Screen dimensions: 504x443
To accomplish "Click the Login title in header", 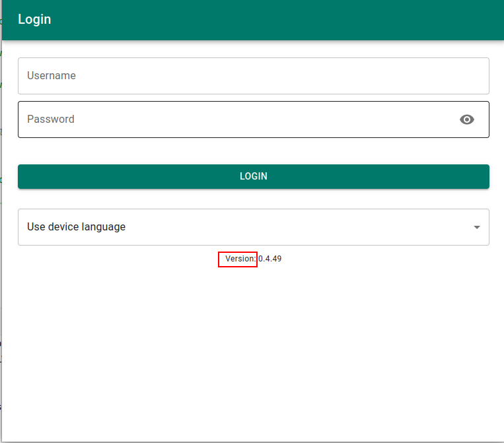I will point(34,19).
